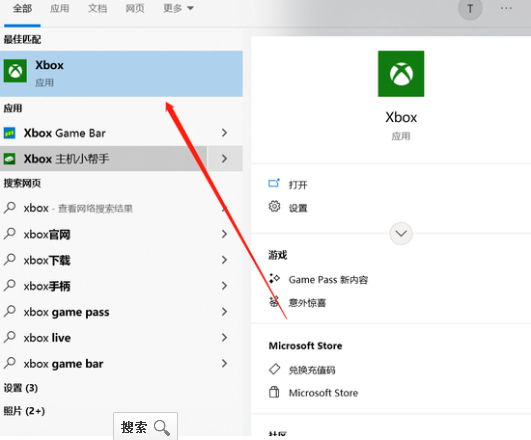531x440 pixels.
Task: Expand the xbox下载 suggestion arrow
Action: coord(224,260)
